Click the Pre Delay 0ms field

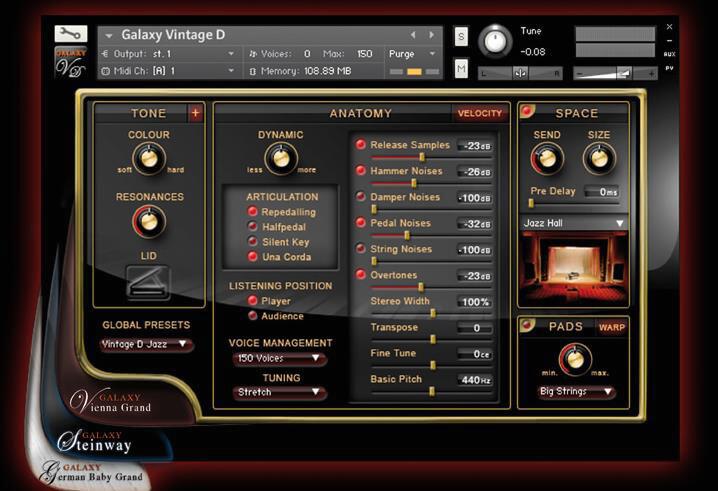pos(603,192)
